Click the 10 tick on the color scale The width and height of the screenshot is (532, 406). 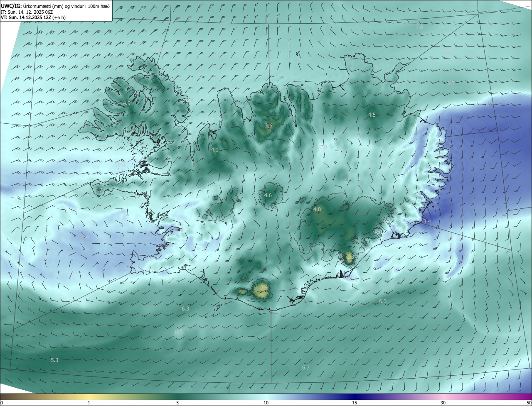266,403
